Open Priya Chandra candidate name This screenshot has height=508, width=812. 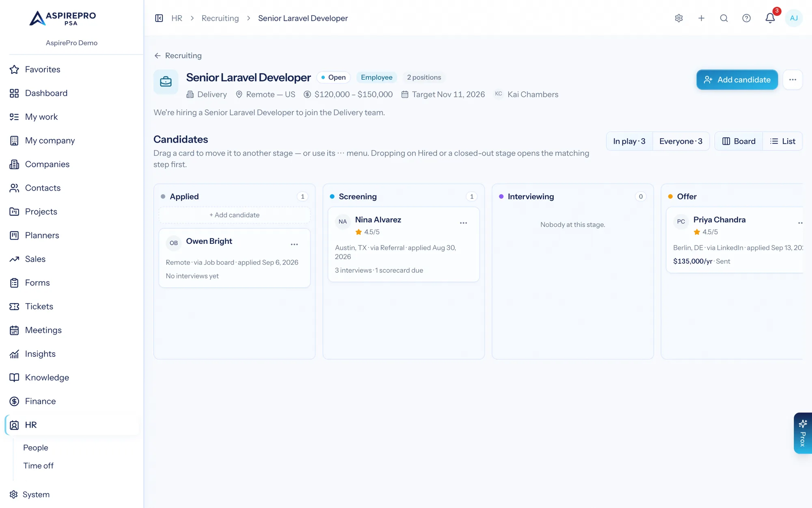[719, 219]
